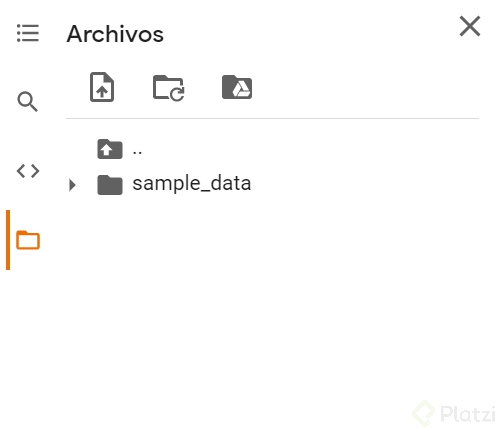Close the Archivos panel

470,26
